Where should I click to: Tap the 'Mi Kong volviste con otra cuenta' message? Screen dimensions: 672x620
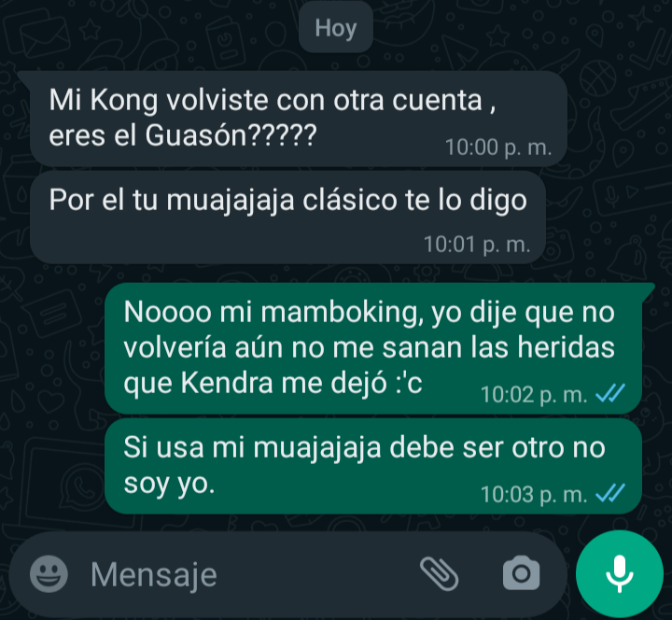click(x=299, y=119)
